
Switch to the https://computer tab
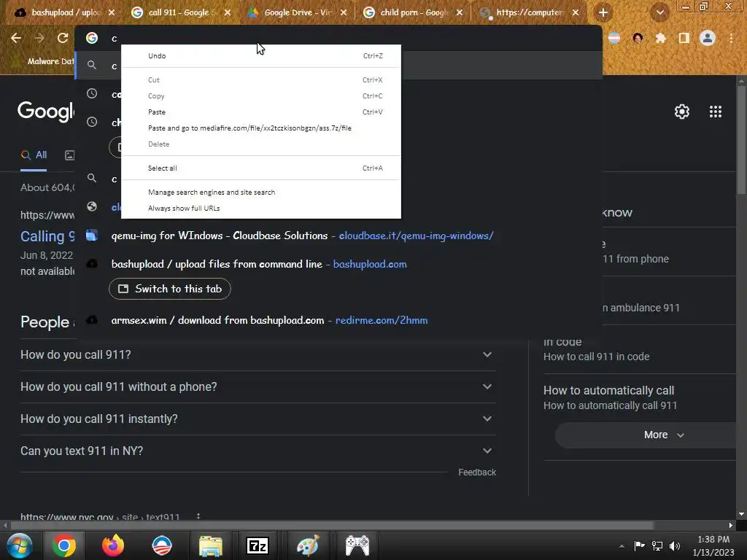[529, 12]
